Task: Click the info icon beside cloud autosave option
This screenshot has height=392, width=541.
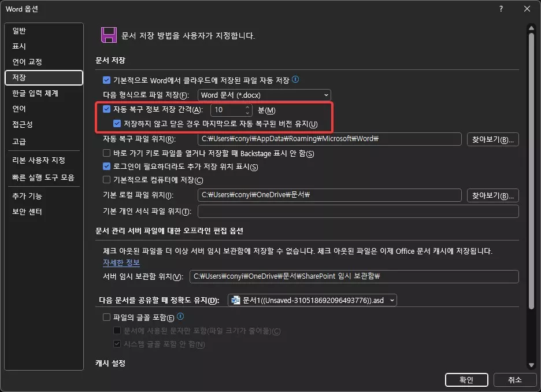Action: click(295, 80)
